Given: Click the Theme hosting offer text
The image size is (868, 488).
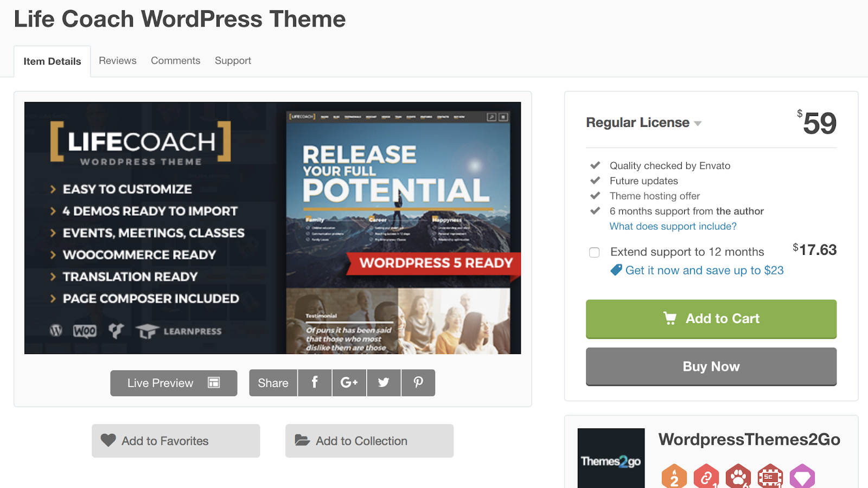Looking at the screenshot, I should 655,196.
